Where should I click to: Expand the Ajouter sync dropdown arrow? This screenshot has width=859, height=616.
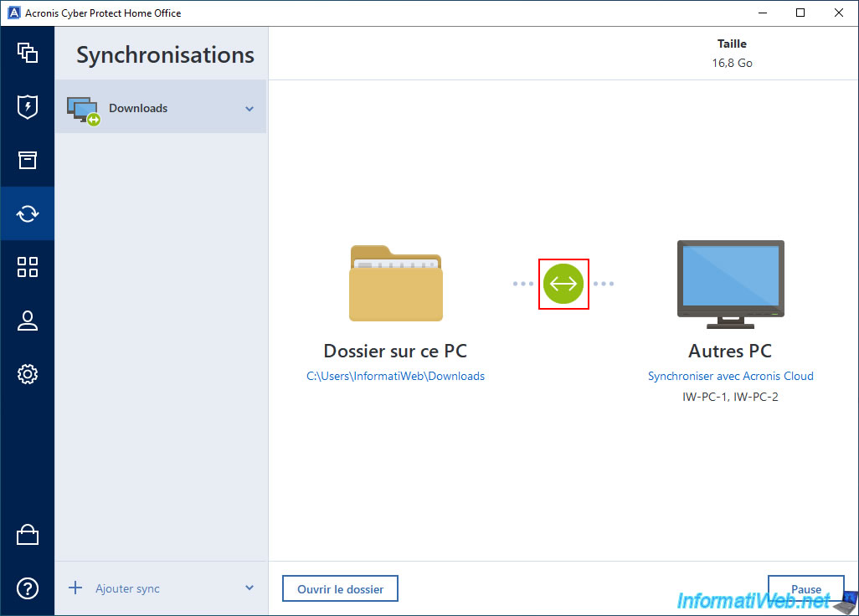(x=249, y=588)
